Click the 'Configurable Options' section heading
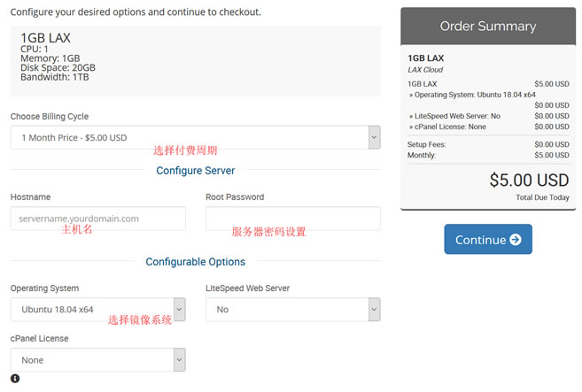Screen dimensions: 582x392 [x=195, y=262]
